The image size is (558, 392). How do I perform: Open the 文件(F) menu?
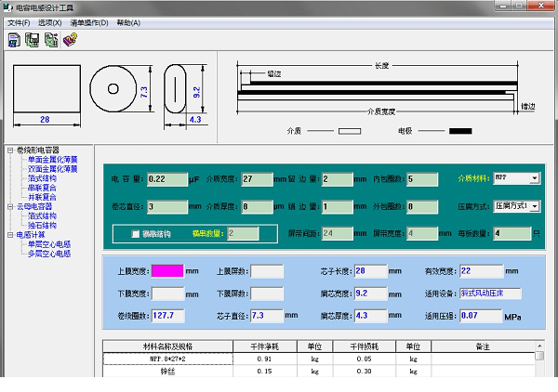19,23
